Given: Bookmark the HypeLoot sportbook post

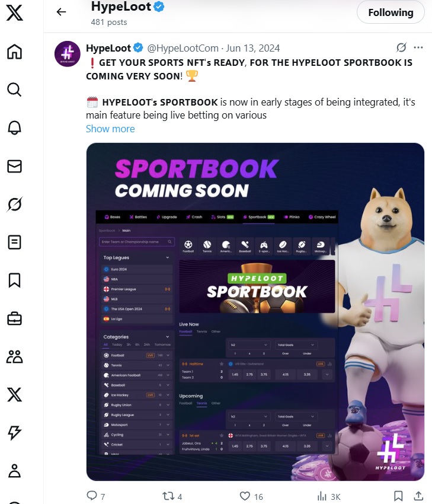Looking at the screenshot, I should click(x=398, y=496).
